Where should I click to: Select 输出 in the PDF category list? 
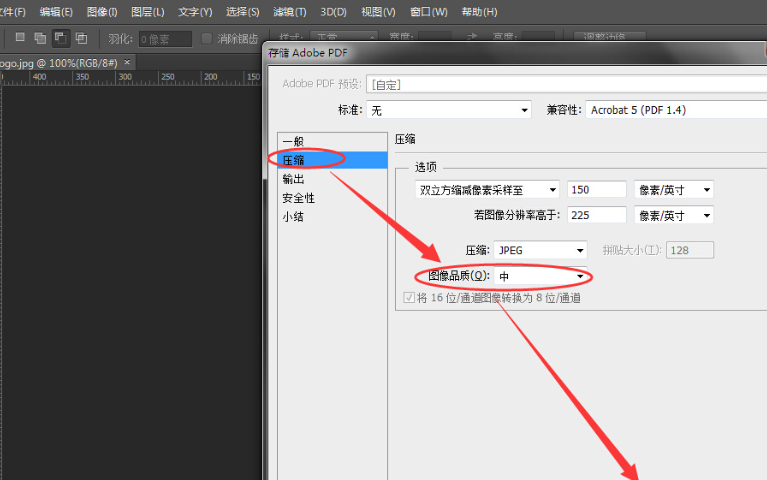tap(333, 179)
